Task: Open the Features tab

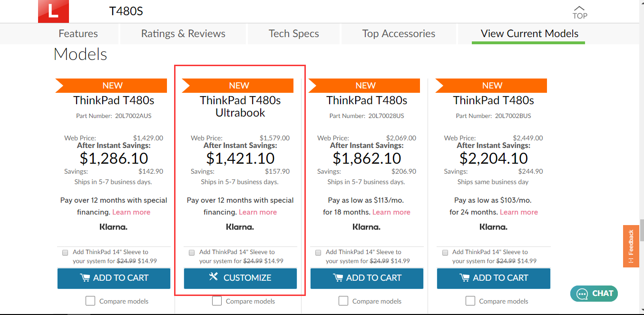Action: pyautogui.click(x=78, y=34)
